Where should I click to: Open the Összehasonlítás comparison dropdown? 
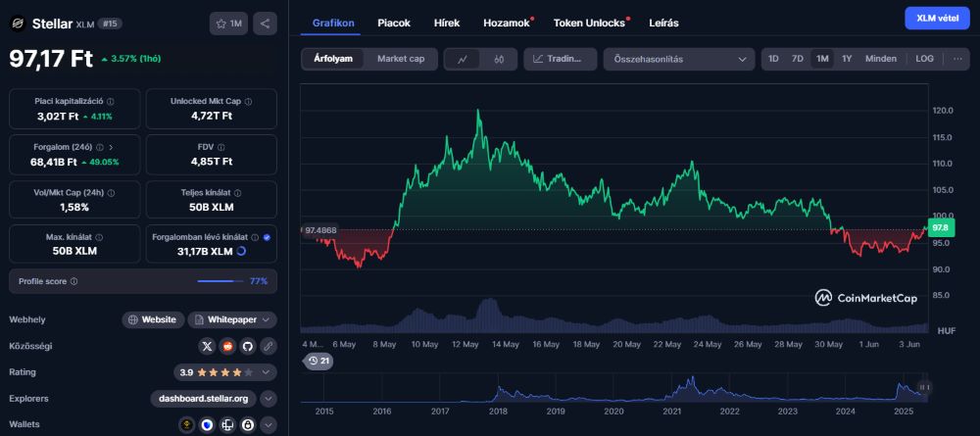[678, 59]
